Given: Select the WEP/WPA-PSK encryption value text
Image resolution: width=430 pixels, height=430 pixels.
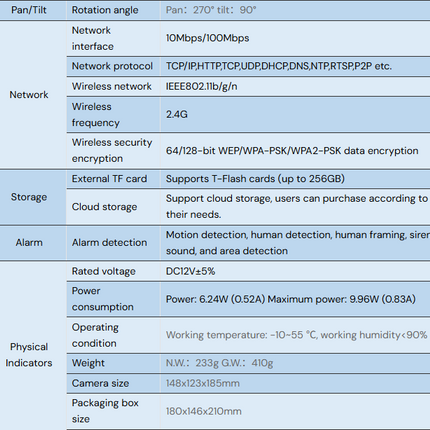Looking at the screenshot, I should click(292, 151).
